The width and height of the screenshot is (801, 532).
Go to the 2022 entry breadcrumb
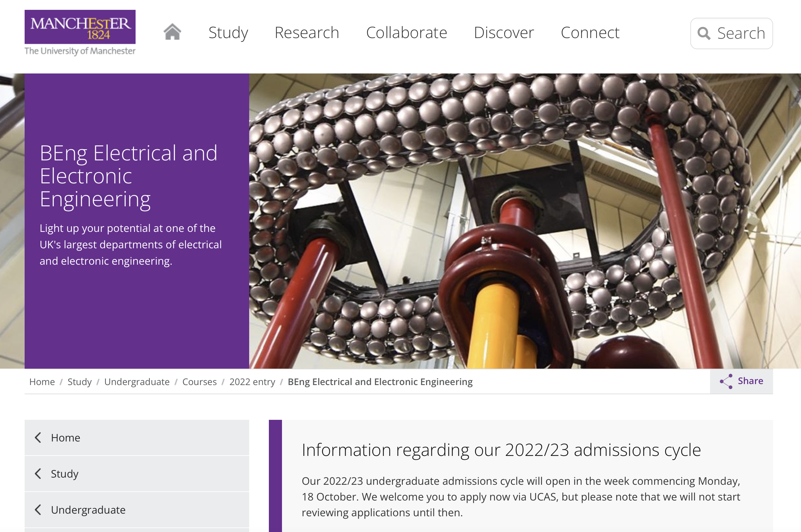pyautogui.click(x=252, y=382)
